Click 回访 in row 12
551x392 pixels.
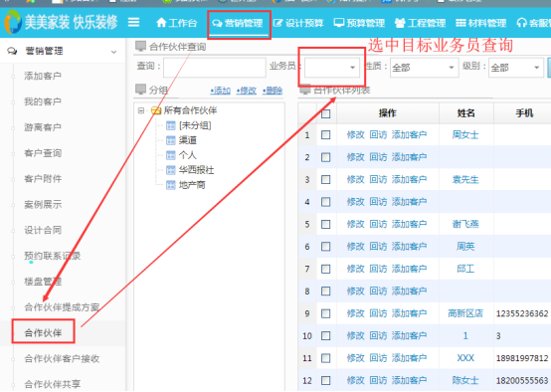378,380
